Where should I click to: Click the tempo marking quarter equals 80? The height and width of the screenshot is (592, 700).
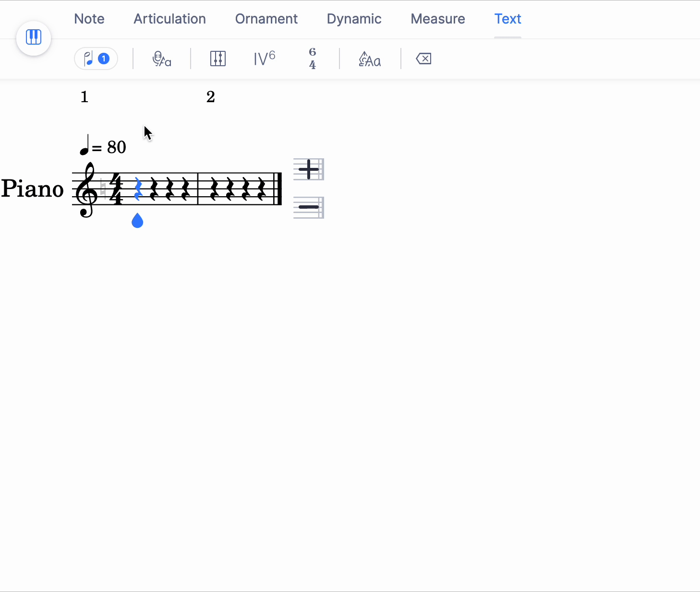[x=103, y=146]
